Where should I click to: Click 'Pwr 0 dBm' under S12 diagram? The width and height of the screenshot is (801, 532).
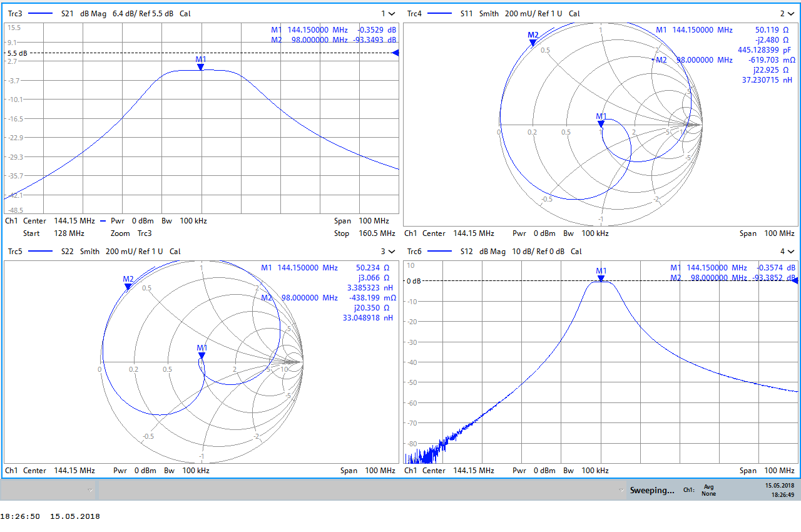tap(533, 471)
